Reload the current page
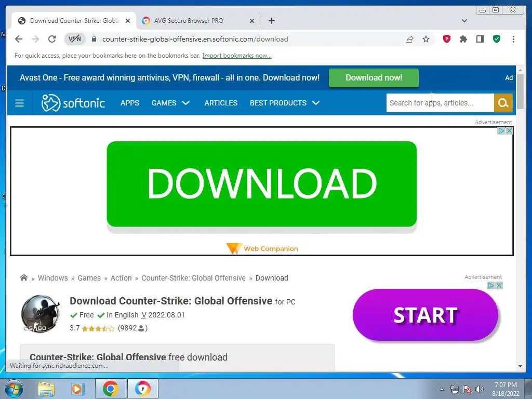 52,39
